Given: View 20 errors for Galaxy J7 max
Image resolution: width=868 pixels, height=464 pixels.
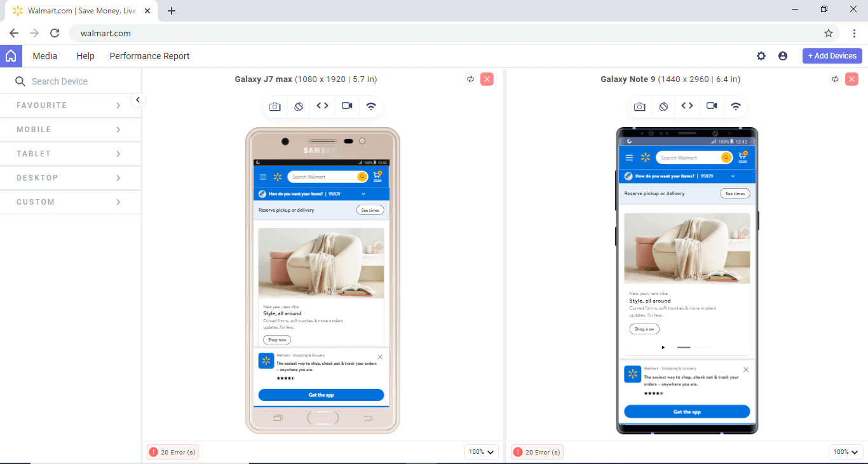Looking at the screenshot, I should 173,452.
